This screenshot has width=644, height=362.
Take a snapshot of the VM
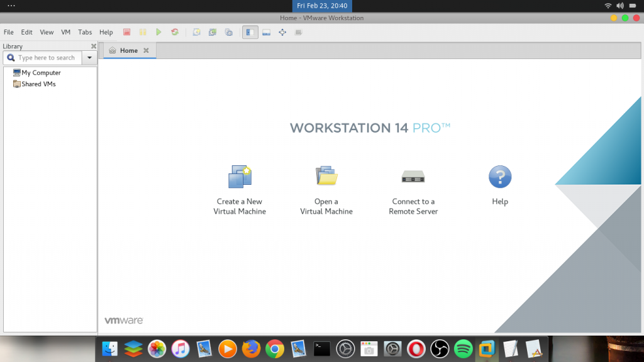(196, 32)
